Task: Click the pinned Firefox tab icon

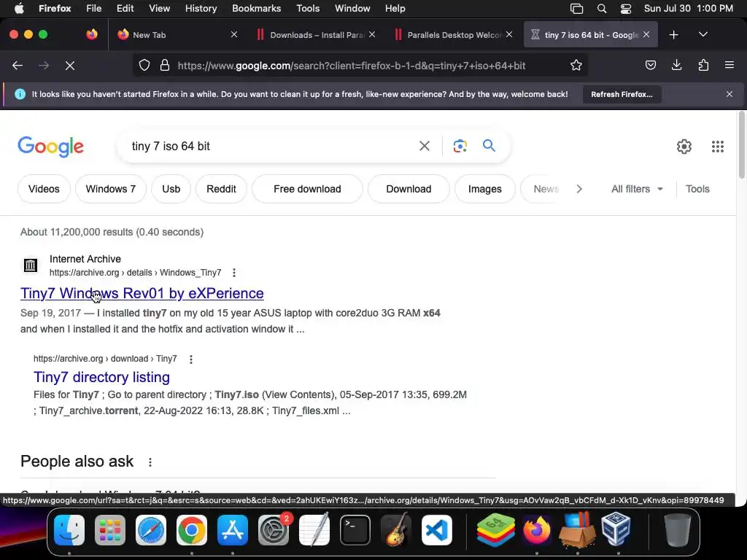Action: tap(91, 34)
